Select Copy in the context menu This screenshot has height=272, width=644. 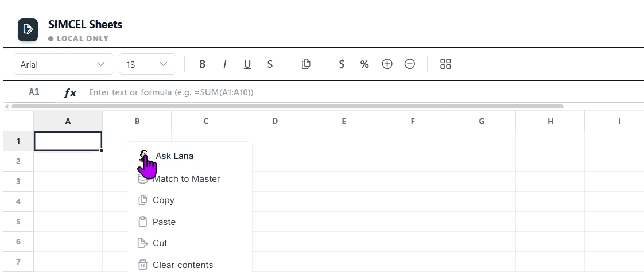pos(190,200)
